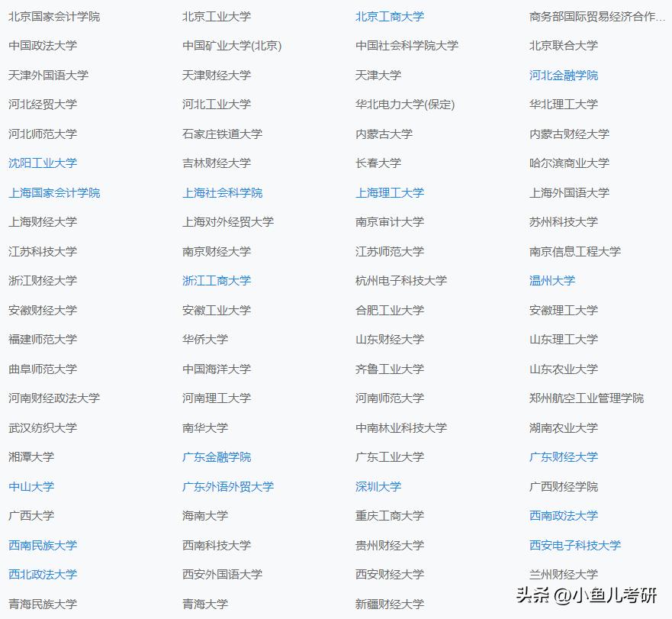Click 中国政法大学 entry
This screenshot has height=619, width=672.
(43, 46)
